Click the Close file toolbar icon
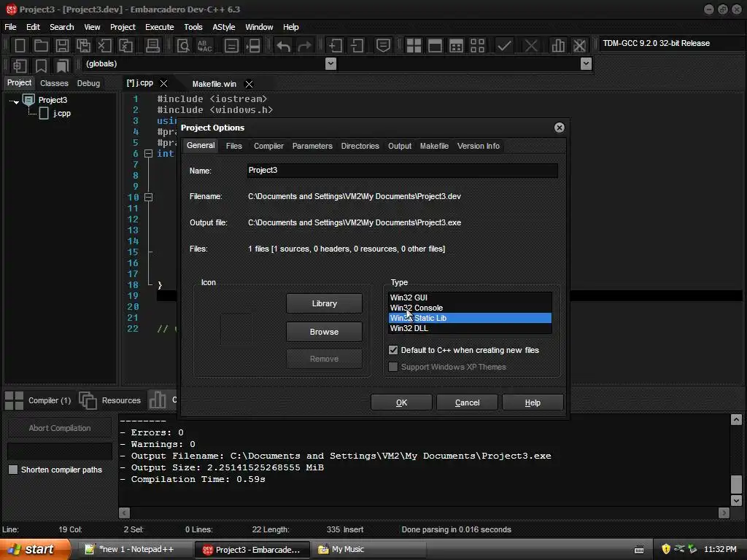Screen dimensions: 747x560 [104, 46]
